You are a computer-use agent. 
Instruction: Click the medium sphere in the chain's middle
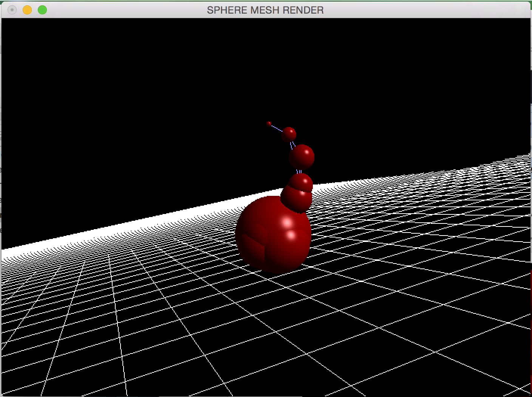(302, 157)
